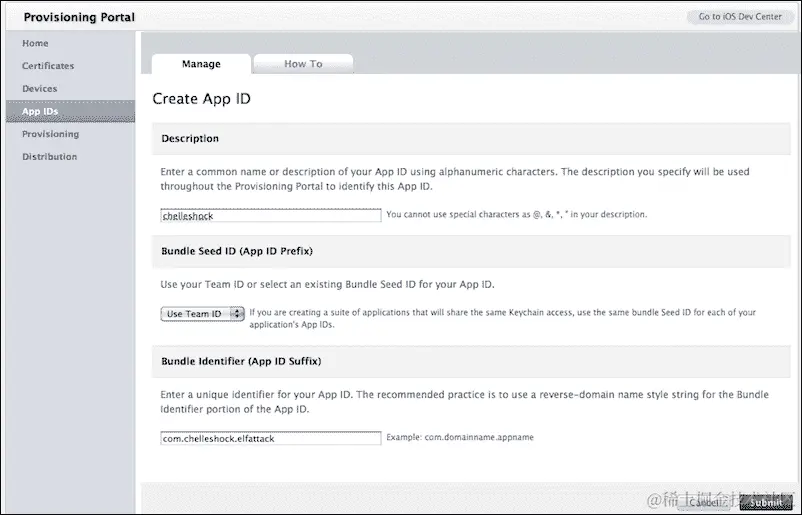The image size is (802, 515).
Task: Submit the Create App ID form
Action: 767,502
